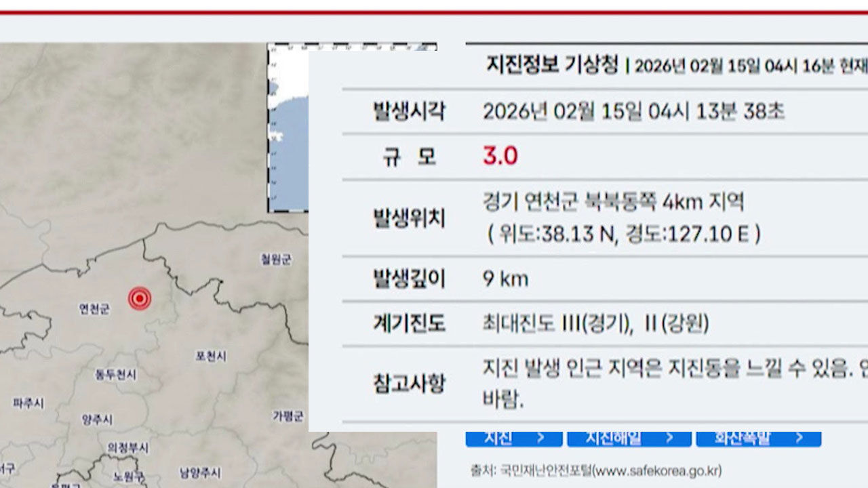This screenshot has height=488, width=868.
Task: Select the 가평군 label on the map
Action: pyautogui.click(x=288, y=415)
